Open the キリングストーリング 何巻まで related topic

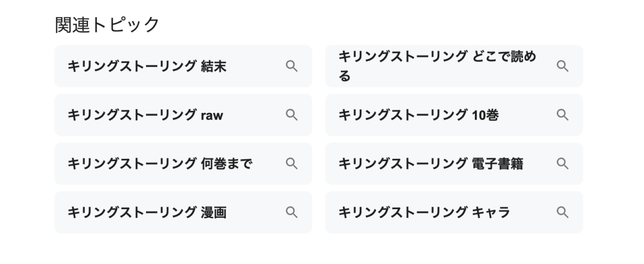point(160,164)
